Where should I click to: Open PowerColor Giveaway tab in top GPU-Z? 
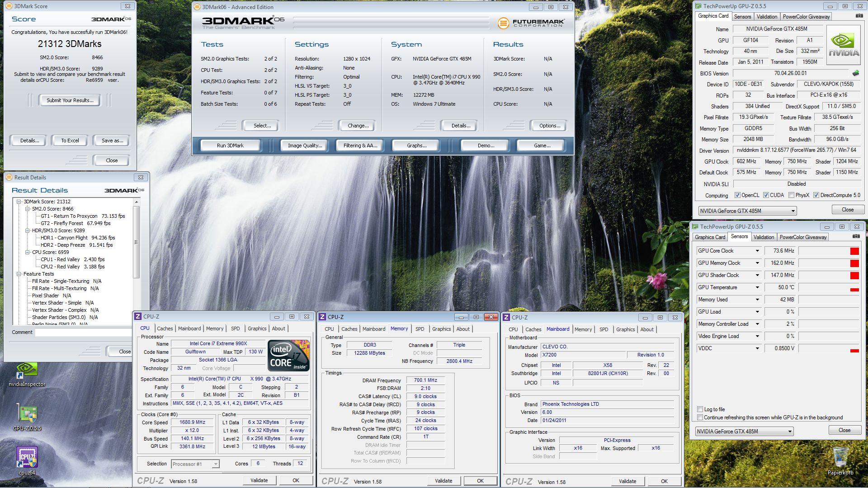(x=806, y=17)
